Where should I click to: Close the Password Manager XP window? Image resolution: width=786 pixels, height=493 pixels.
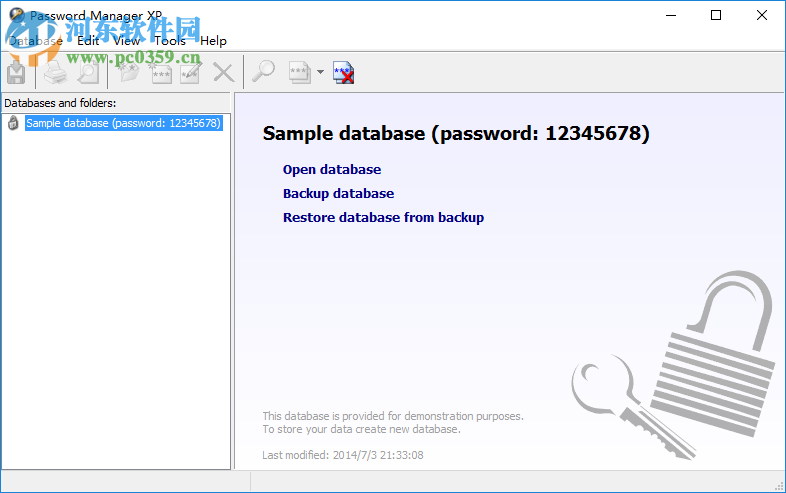click(x=761, y=16)
